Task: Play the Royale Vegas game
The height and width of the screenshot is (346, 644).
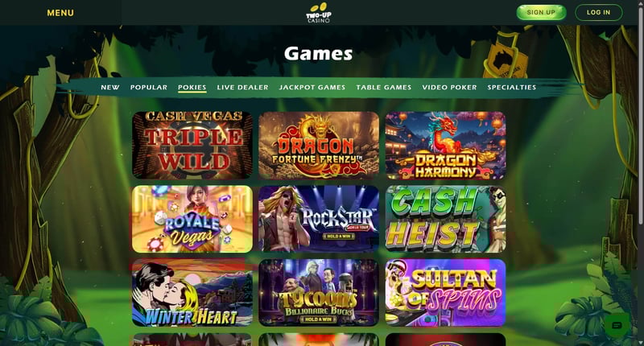Action: tap(192, 219)
